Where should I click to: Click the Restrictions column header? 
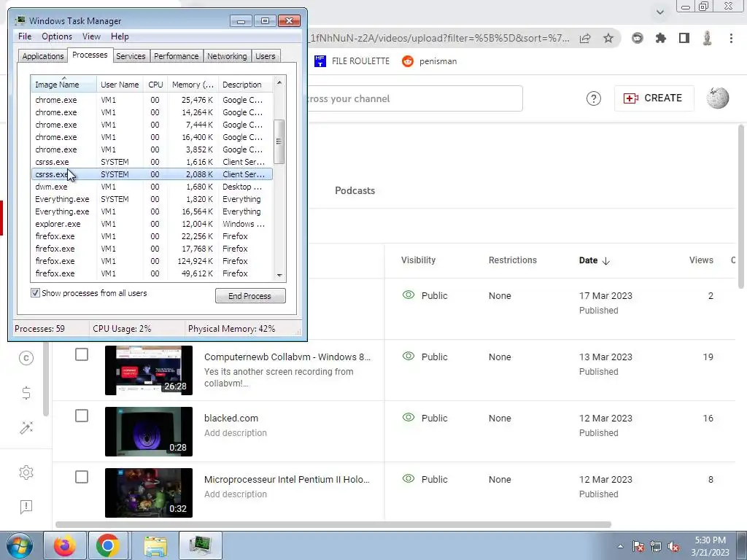pos(513,260)
